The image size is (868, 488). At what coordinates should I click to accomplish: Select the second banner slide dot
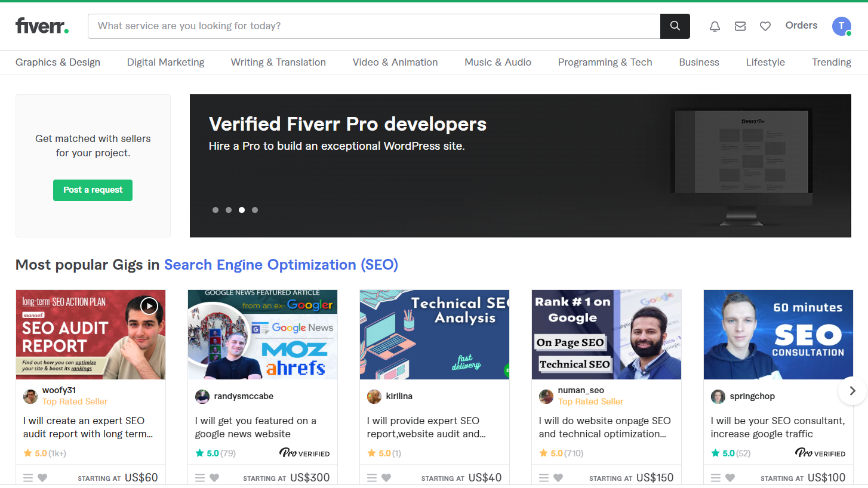click(229, 210)
